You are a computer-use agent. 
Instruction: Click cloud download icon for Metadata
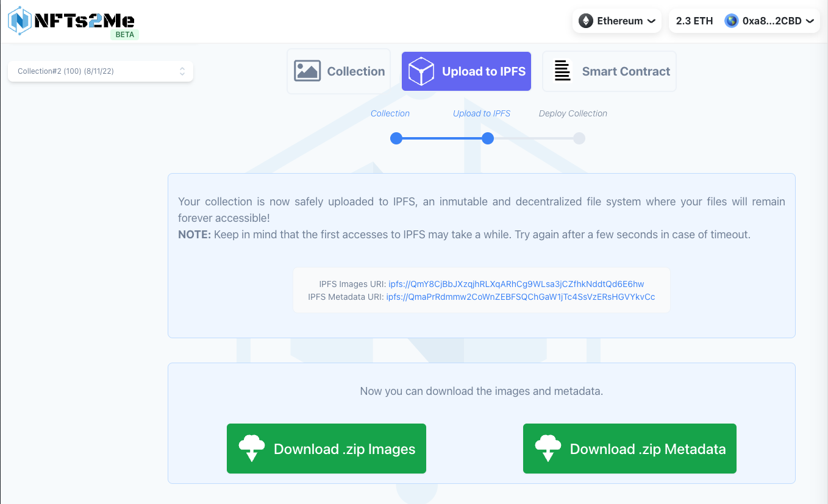(548, 449)
